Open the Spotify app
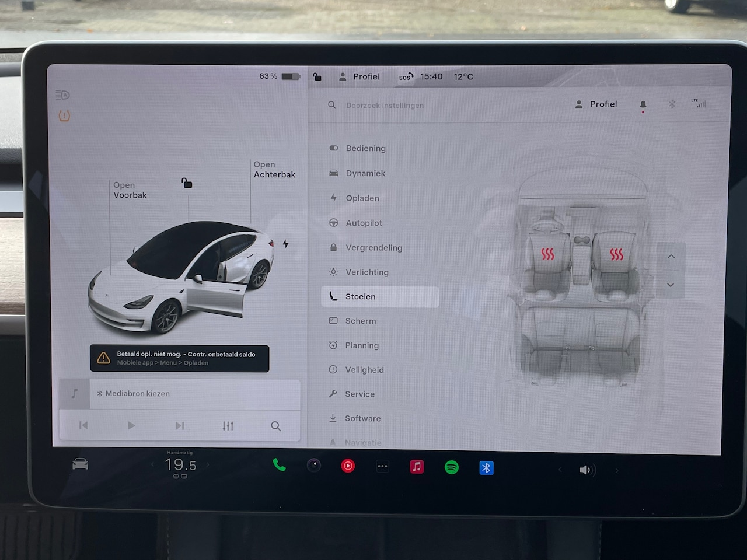 click(x=451, y=467)
